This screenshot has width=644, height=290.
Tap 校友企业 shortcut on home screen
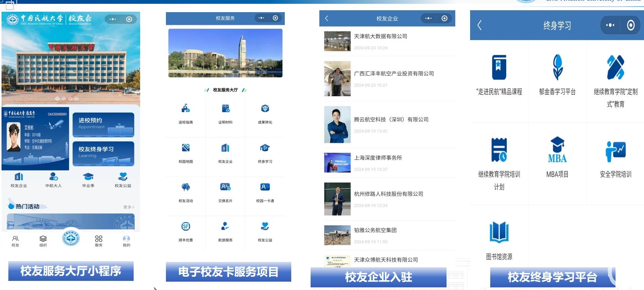(x=19, y=180)
